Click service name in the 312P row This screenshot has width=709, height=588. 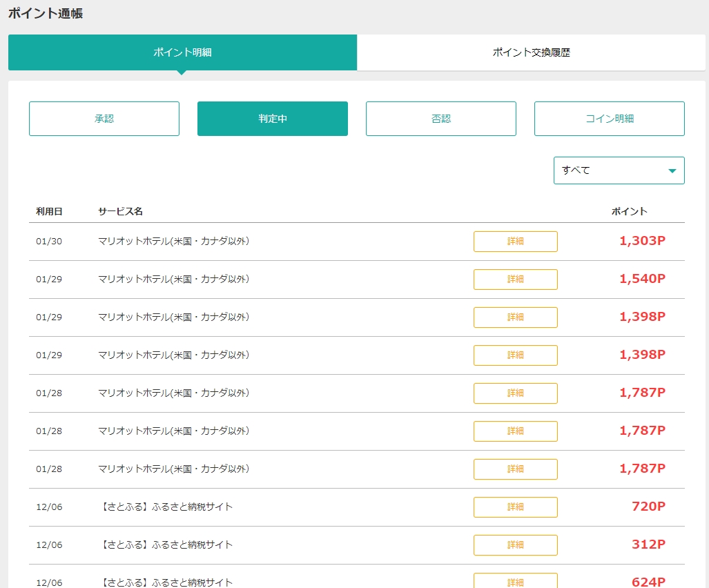tap(165, 545)
